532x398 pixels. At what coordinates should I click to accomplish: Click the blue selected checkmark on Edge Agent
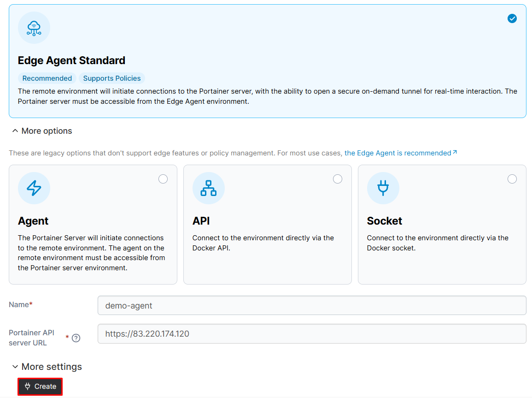coord(512,18)
